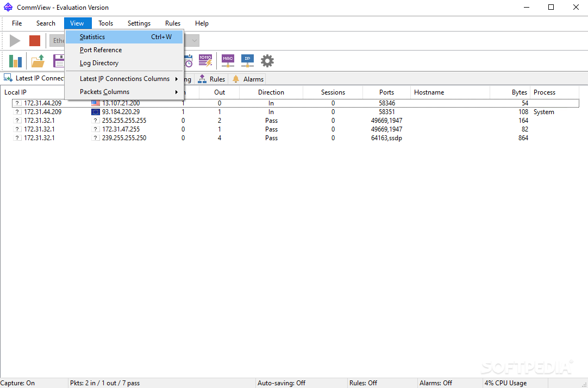This screenshot has height=388, width=588.
Task: Sort by Bytes column header
Action: pos(510,92)
